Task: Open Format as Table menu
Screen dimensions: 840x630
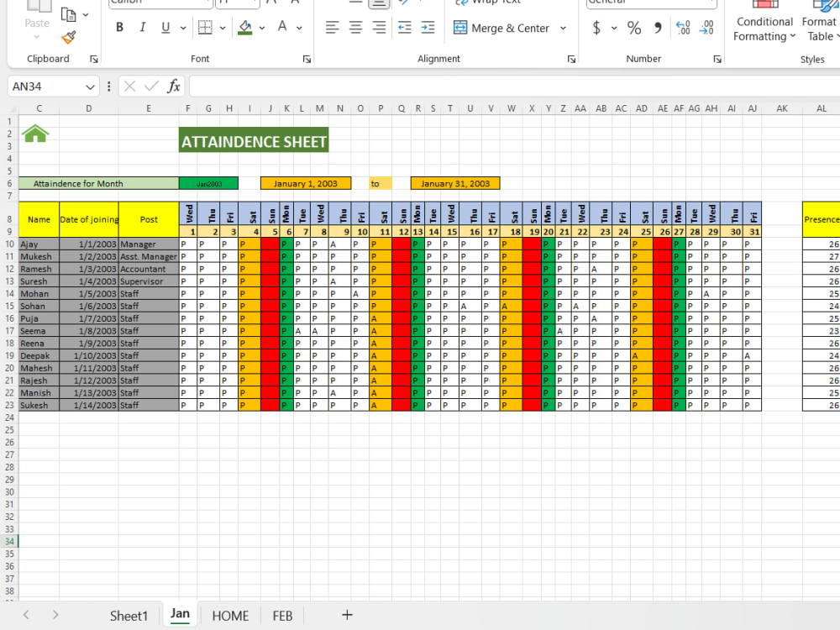Action: [820, 22]
